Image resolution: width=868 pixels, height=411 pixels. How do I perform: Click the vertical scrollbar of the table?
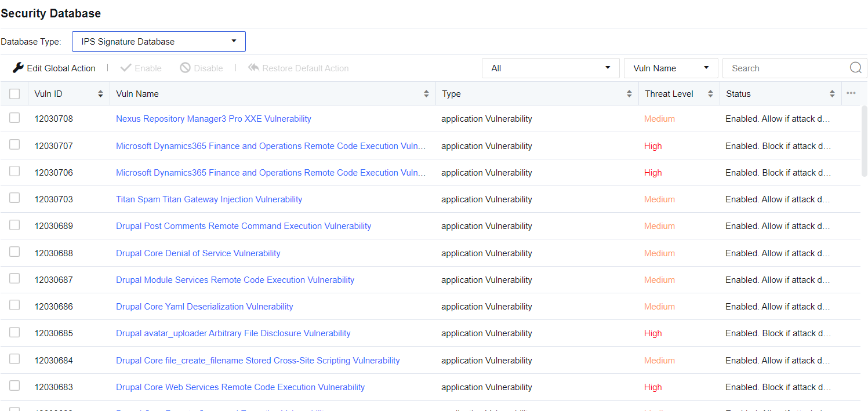click(864, 142)
